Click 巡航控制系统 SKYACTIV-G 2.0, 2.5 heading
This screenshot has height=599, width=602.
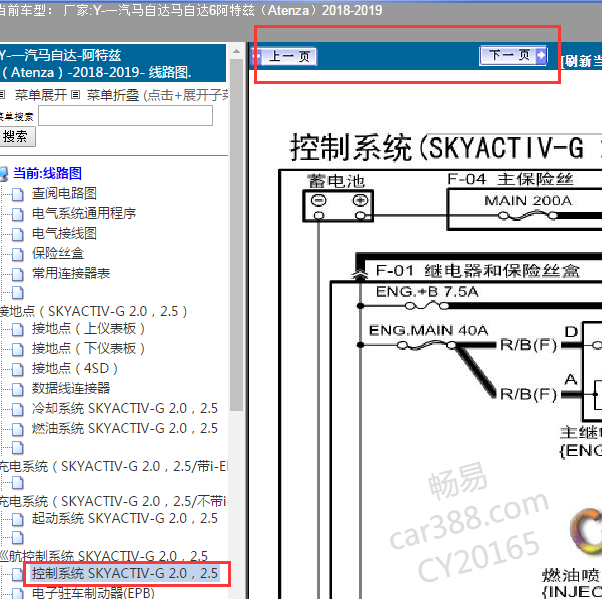[x=104, y=556]
